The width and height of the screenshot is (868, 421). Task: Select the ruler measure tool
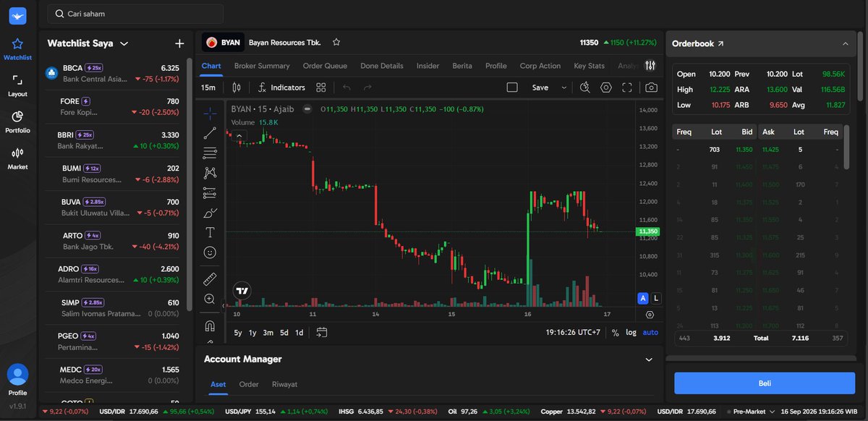coord(210,279)
